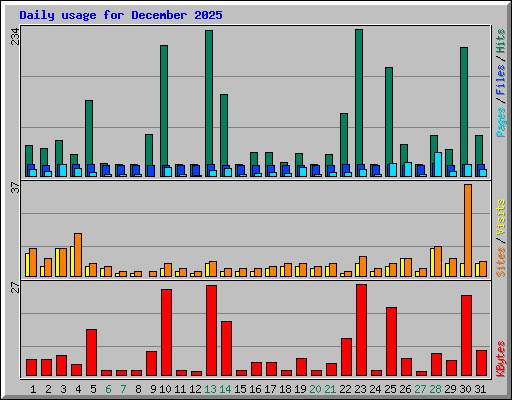Select the green Hits bar for day 5
Viewport: 512px width, 400px height.
89,138
